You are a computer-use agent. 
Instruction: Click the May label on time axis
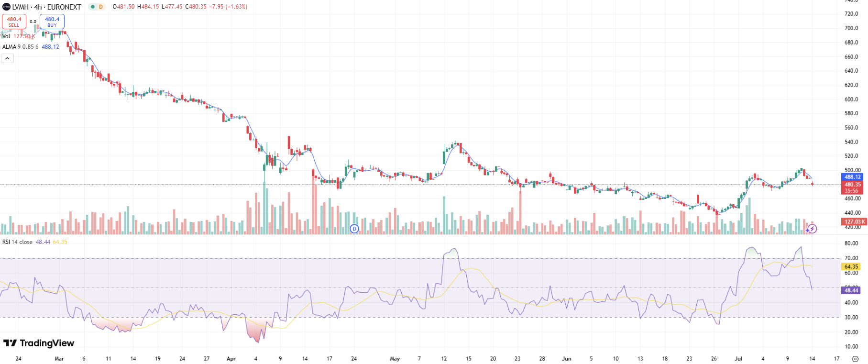[395, 359]
